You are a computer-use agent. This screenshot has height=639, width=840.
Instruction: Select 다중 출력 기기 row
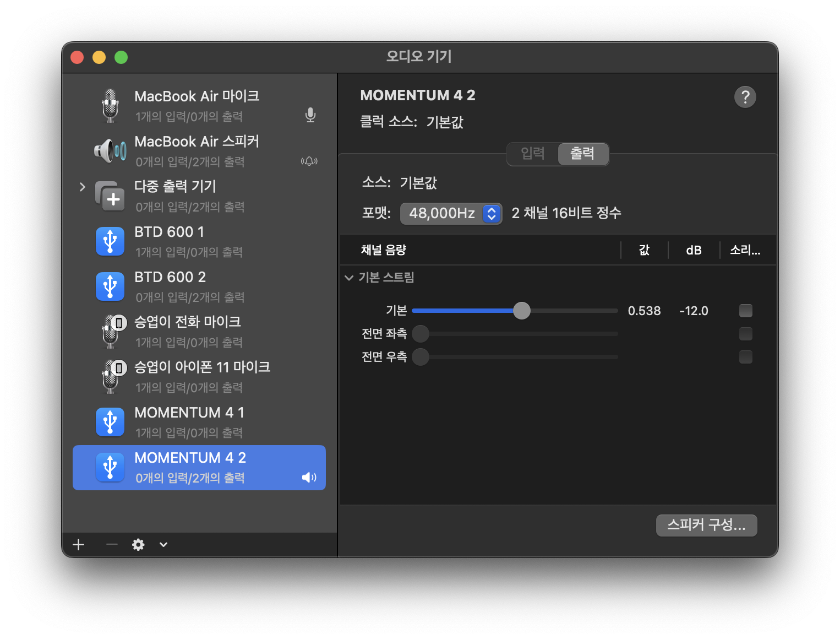[x=199, y=196]
